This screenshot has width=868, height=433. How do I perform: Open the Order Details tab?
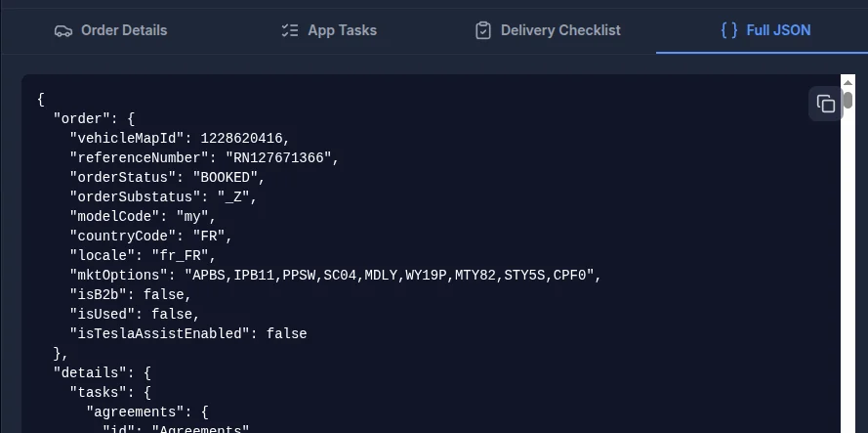(x=110, y=30)
